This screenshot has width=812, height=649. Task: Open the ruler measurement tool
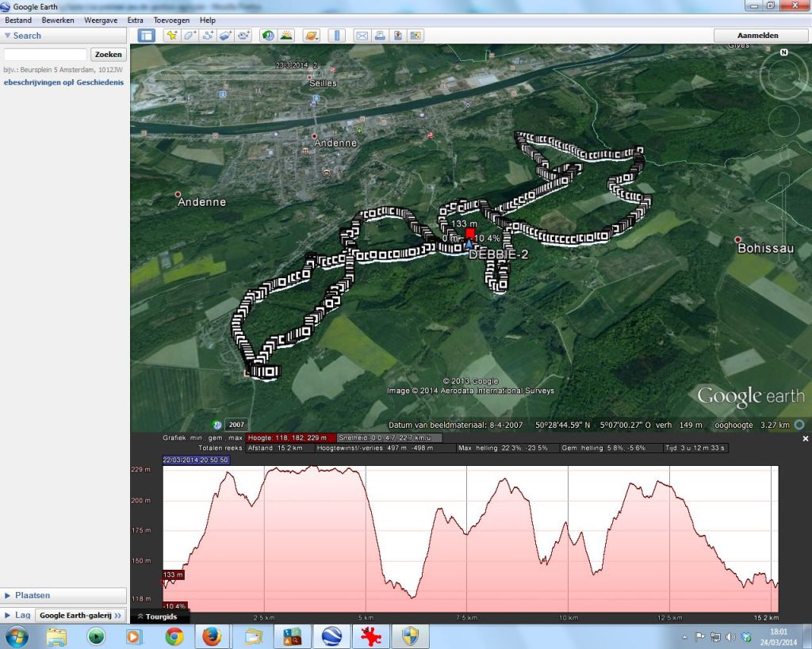click(338, 36)
